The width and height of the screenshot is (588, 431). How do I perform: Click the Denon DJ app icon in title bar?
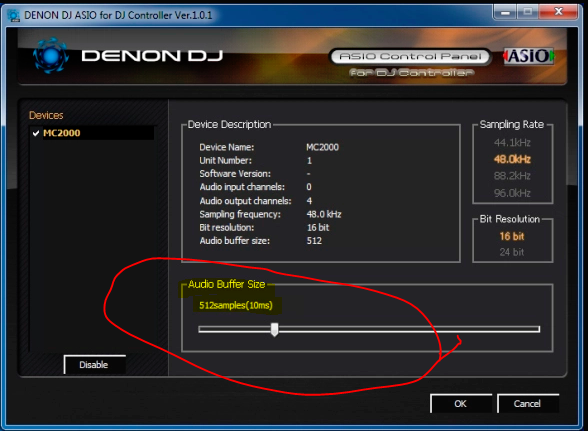tap(14, 15)
